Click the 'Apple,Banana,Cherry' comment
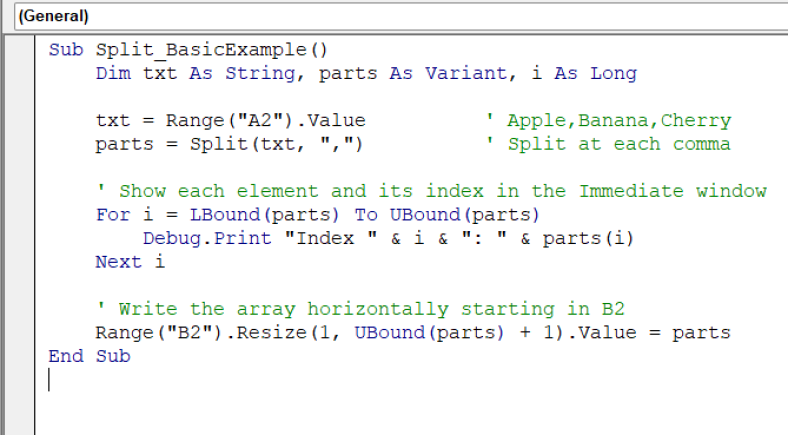This screenshot has height=435, width=788. [618, 121]
